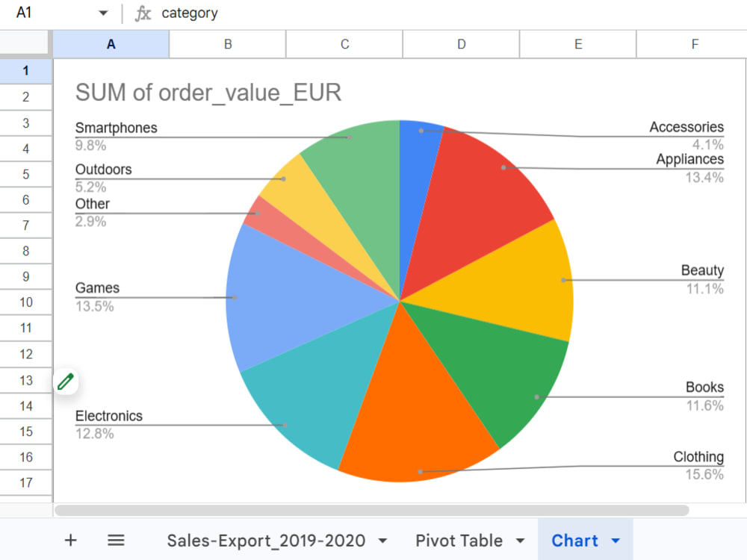Open the all sheets list icon

pyautogui.click(x=116, y=540)
